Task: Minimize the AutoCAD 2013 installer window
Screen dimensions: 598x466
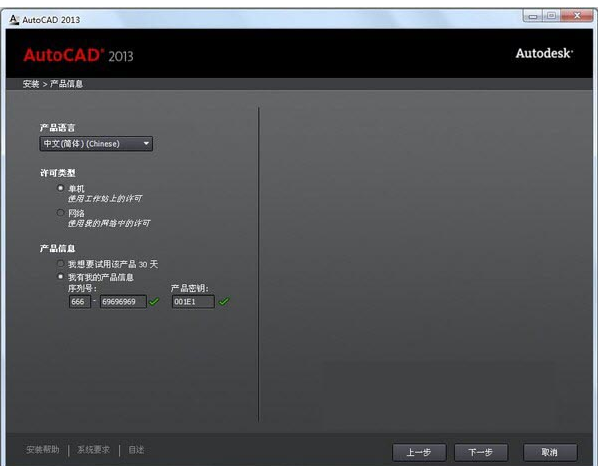Action: [533, 16]
